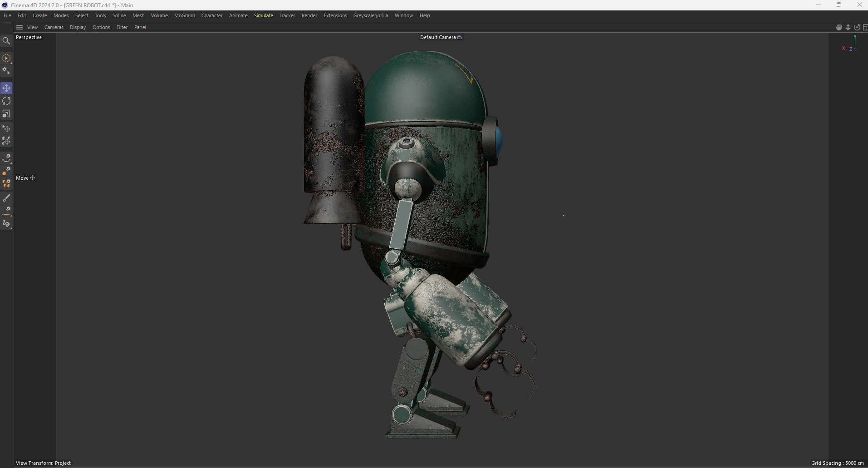Screen dimensions: 868x468
Task: Open the Help menu
Action: (x=425, y=15)
